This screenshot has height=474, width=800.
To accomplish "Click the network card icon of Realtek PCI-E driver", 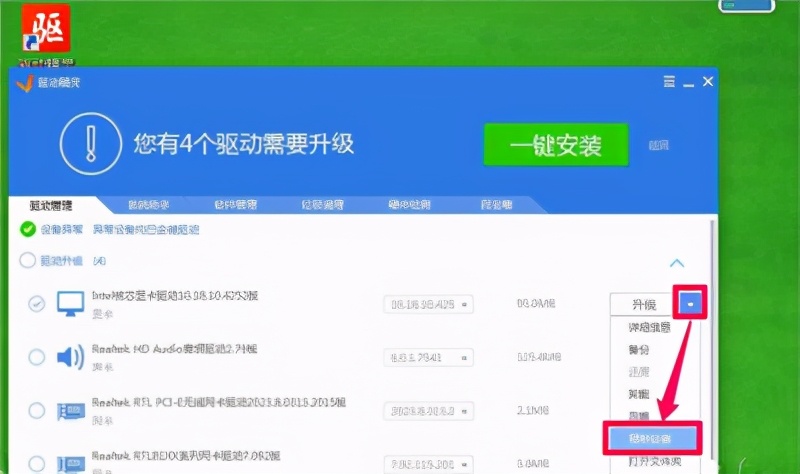I will pyautogui.click(x=70, y=411).
